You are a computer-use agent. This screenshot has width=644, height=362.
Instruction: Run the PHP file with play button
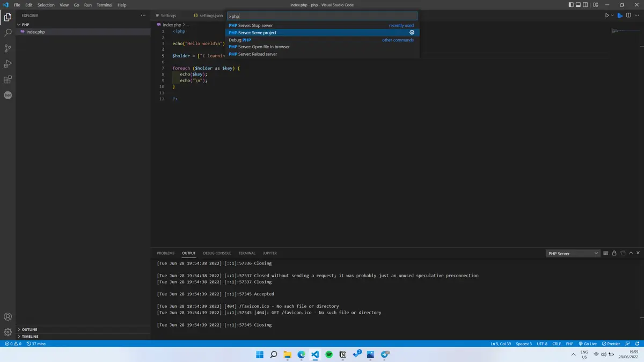tap(607, 16)
